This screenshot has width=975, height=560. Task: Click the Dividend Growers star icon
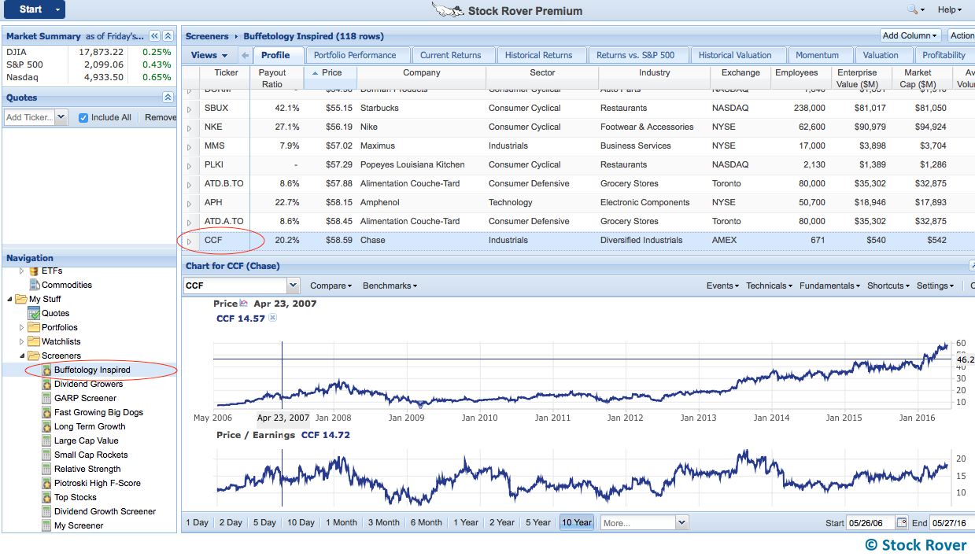(x=46, y=384)
